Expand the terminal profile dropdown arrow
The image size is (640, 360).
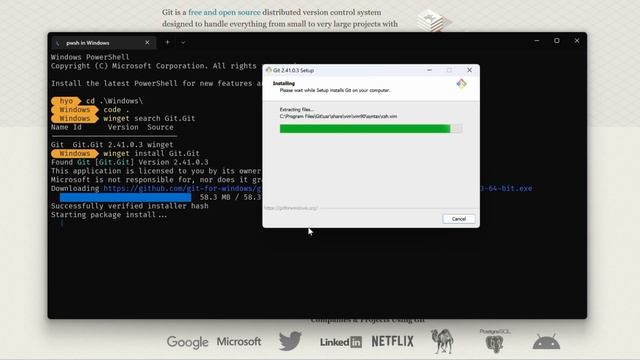click(183, 42)
